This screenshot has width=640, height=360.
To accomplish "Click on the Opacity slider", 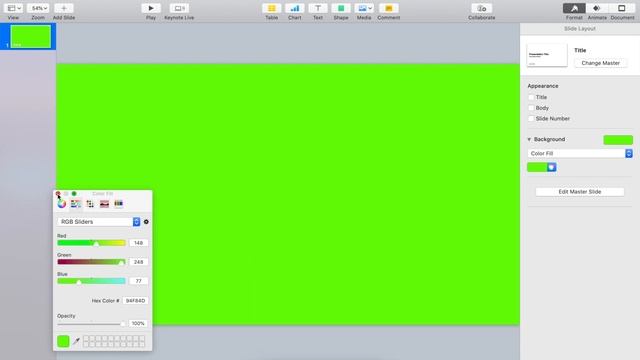I will (91, 324).
